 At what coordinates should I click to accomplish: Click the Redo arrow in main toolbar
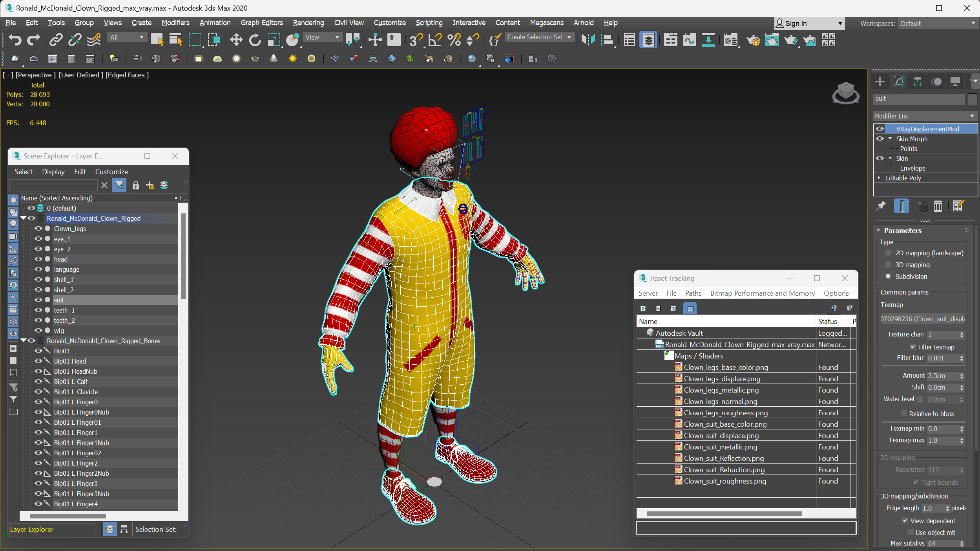34,40
